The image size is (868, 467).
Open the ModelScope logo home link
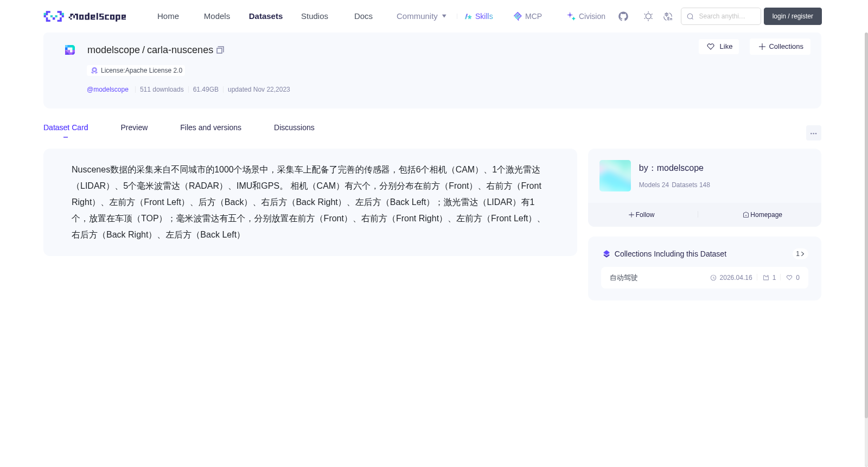click(x=85, y=16)
